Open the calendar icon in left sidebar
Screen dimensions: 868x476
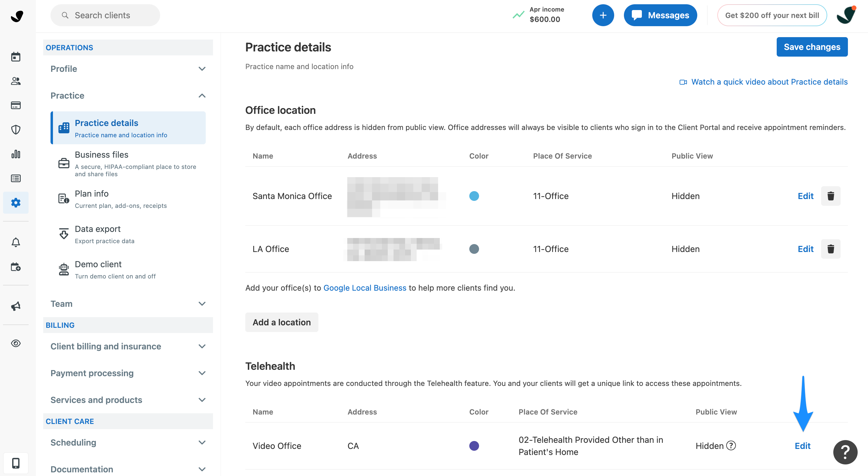click(x=16, y=57)
